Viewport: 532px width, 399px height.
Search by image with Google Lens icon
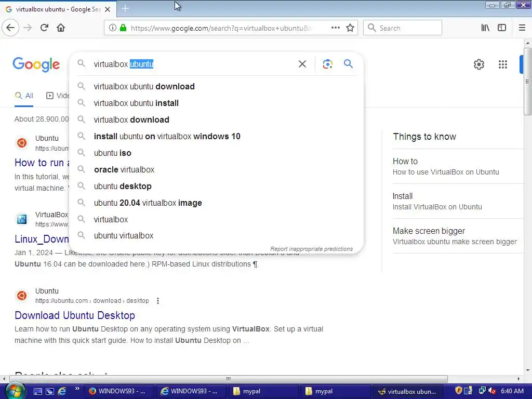tap(327, 64)
